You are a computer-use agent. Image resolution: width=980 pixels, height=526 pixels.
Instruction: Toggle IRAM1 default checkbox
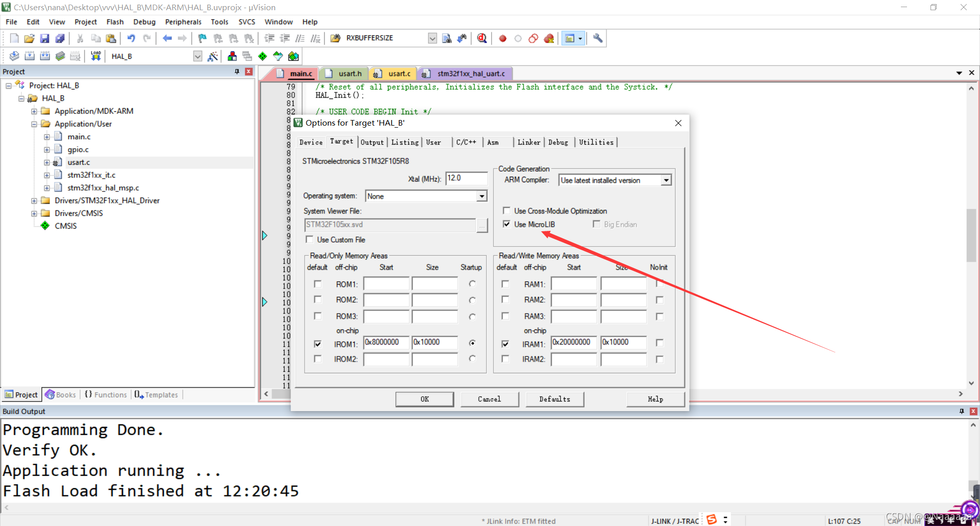point(505,344)
